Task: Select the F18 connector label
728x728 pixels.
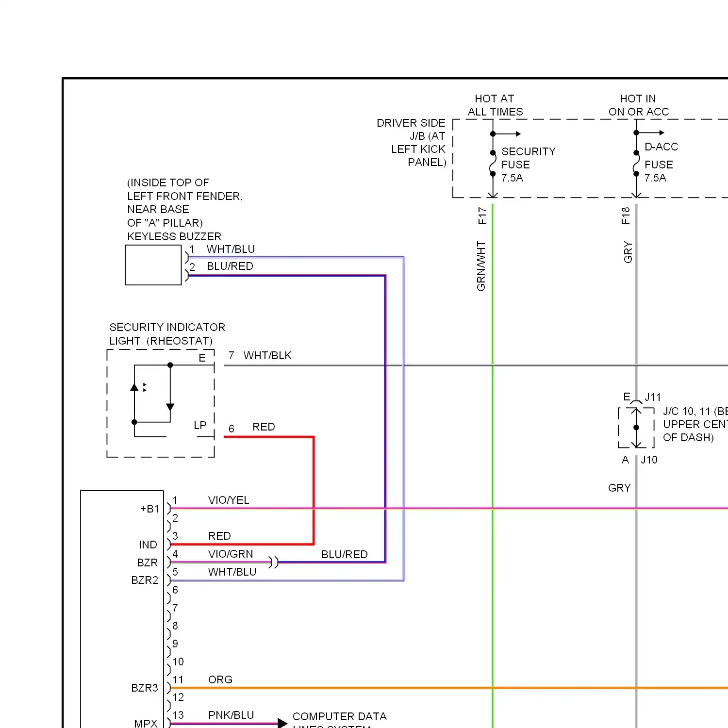Action: coord(626,215)
